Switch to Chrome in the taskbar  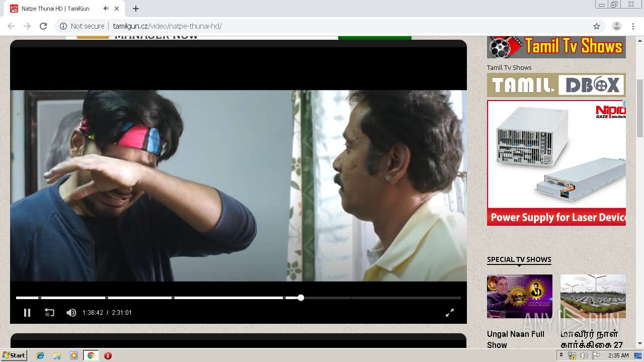click(91, 355)
